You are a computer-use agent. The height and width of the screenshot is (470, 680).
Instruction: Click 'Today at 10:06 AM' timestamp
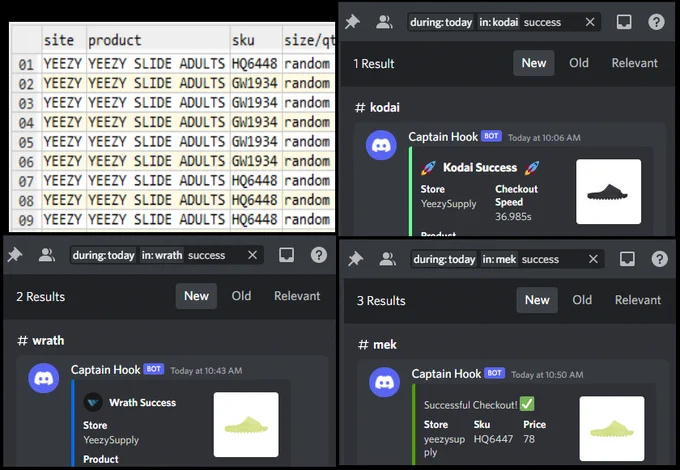pyautogui.click(x=544, y=137)
